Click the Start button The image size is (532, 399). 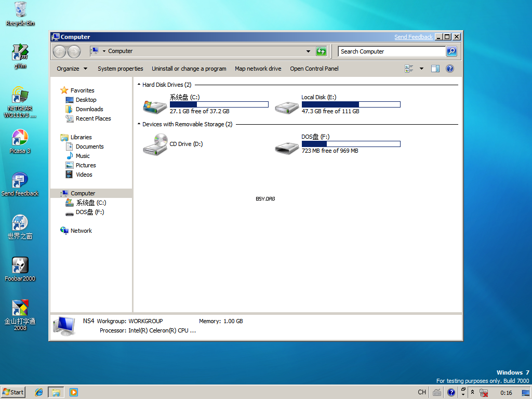(x=13, y=392)
